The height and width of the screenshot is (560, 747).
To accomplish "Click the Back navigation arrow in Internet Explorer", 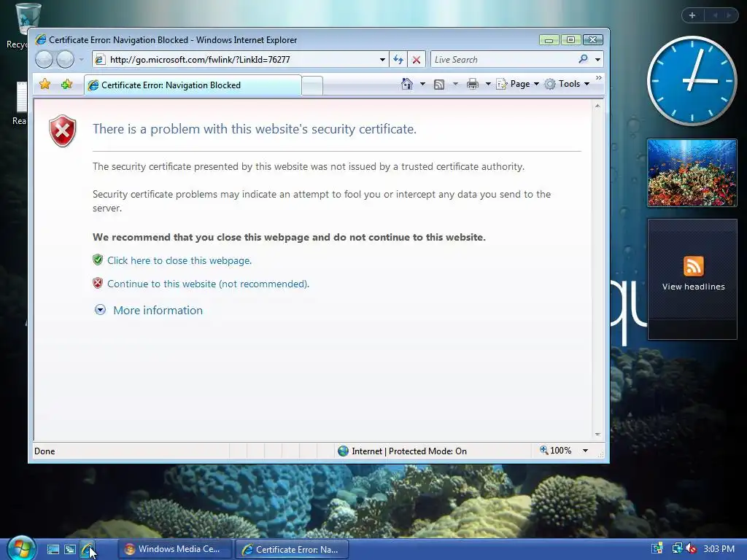I will tap(44, 60).
